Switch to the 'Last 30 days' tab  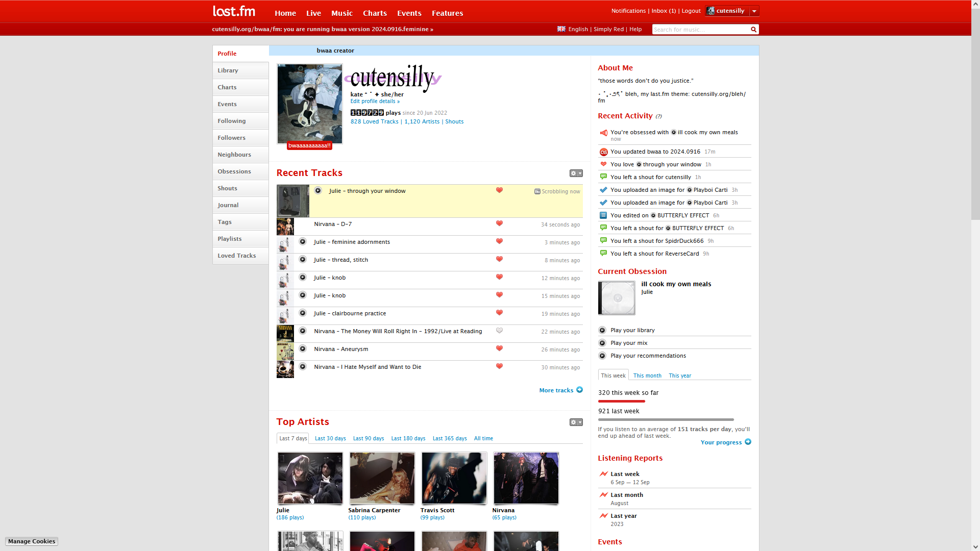(330, 438)
